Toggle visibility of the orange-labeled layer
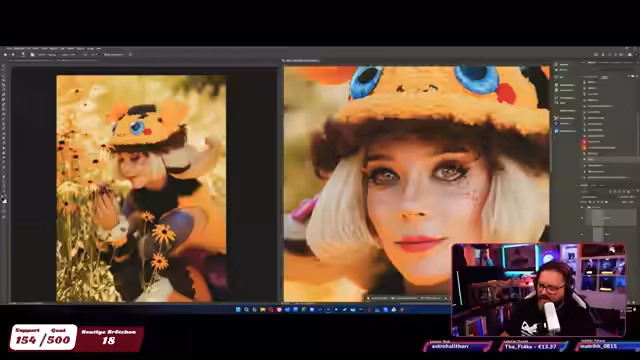This screenshot has width=640, height=360. [x=584, y=147]
